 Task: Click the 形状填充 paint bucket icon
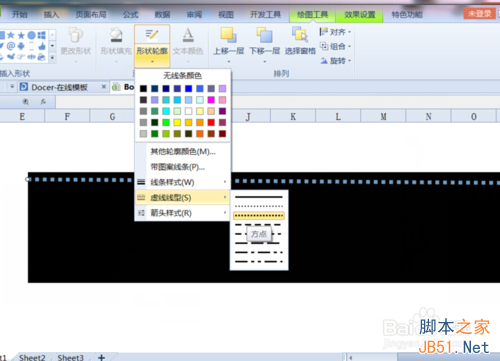pos(116,35)
